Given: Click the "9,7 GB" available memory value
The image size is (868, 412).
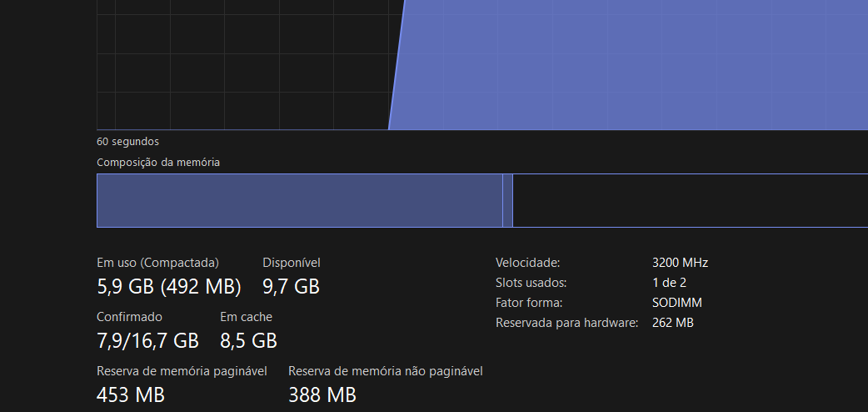Looking at the screenshot, I should pos(291,287).
